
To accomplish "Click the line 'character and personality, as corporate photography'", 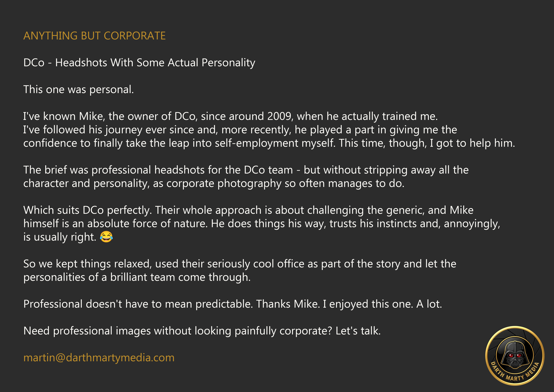I will tap(214, 183).
